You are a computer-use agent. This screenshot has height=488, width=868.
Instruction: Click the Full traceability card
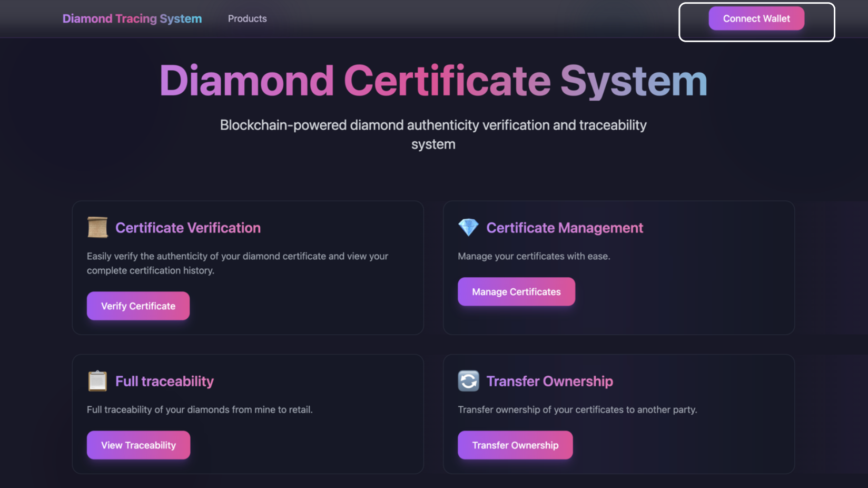248,414
